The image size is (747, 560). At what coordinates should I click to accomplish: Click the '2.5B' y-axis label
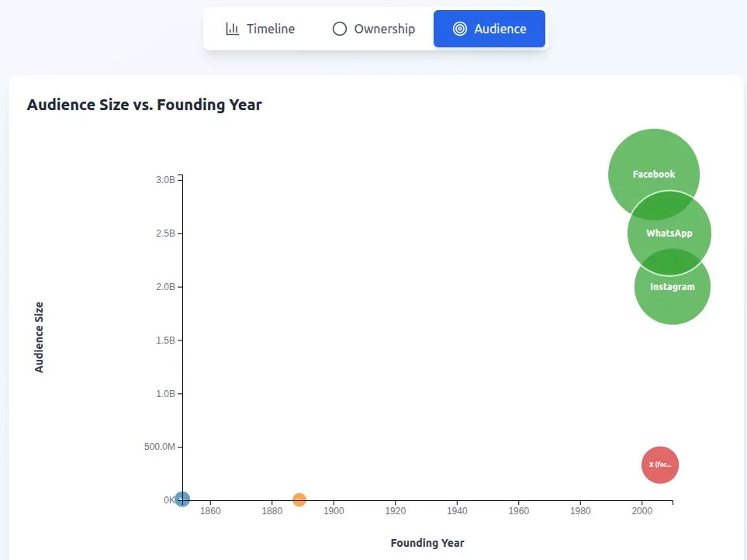coord(165,233)
